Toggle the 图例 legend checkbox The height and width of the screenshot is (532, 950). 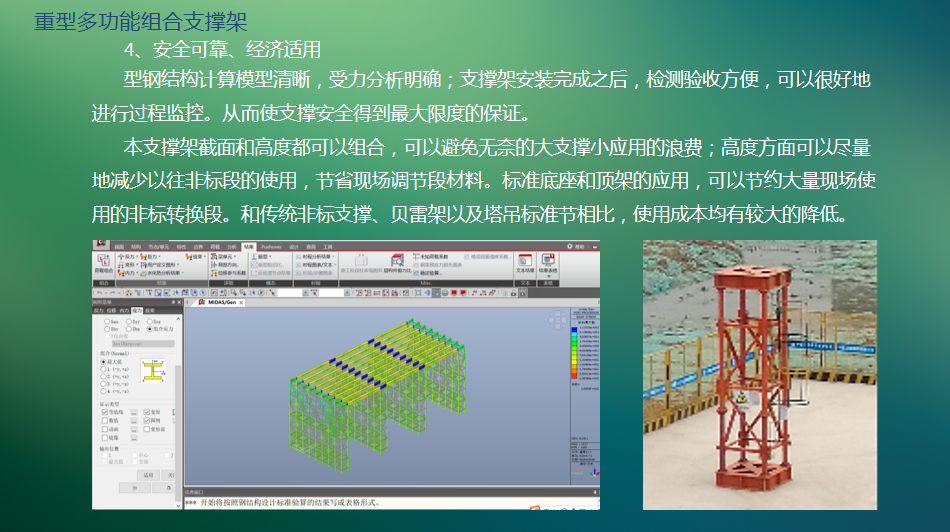point(147,421)
